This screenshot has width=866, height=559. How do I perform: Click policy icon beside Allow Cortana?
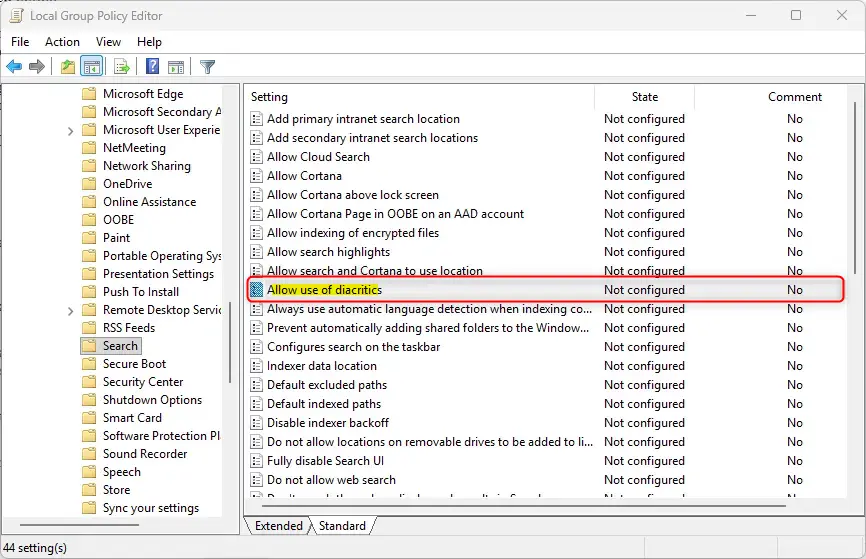pyautogui.click(x=256, y=176)
